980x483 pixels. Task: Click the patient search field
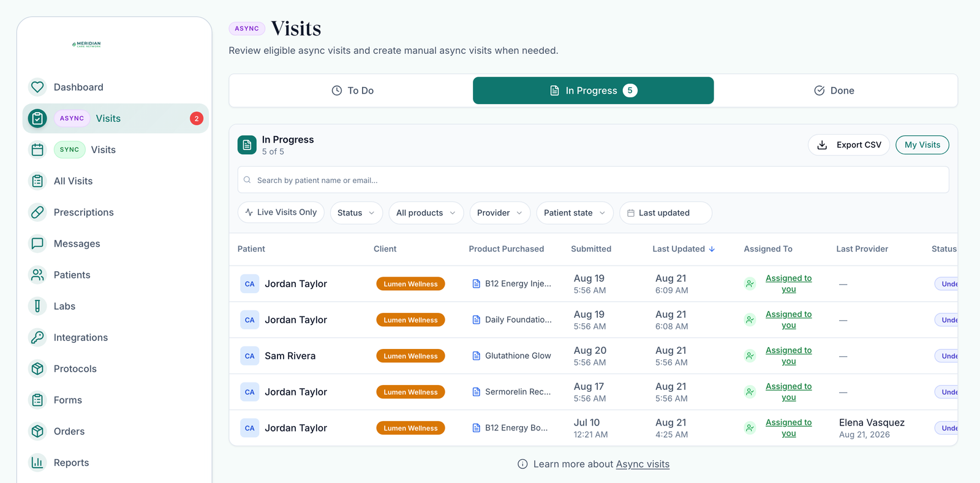coord(593,180)
